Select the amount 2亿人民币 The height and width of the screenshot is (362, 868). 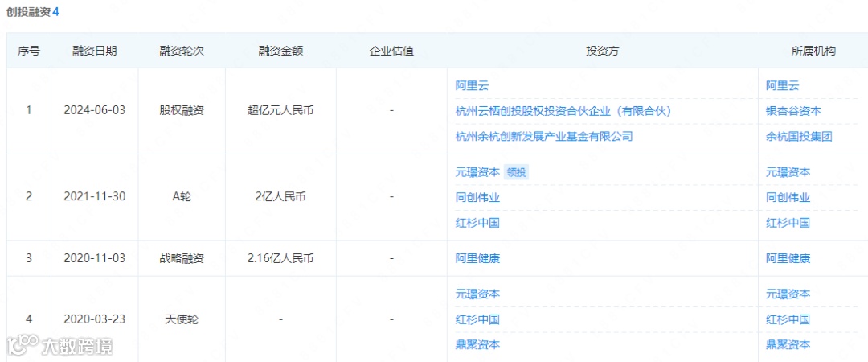(280, 197)
